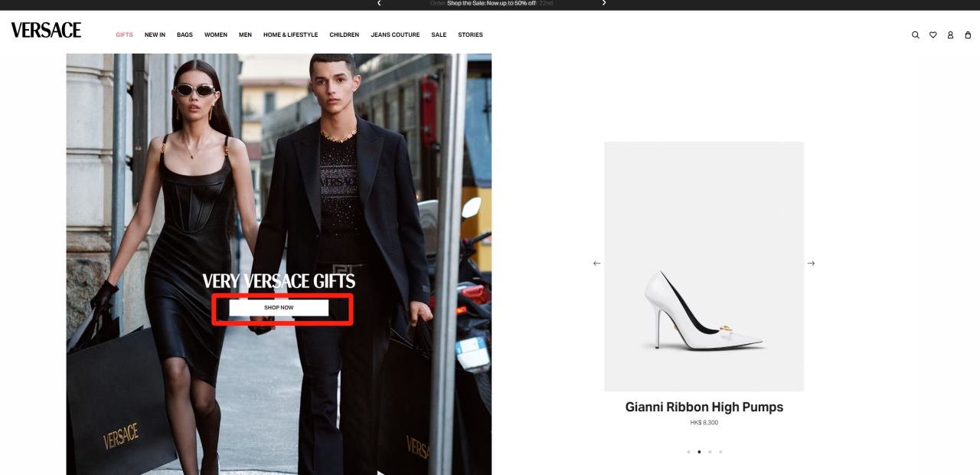
Task: Open the account profile icon
Action: (950, 34)
